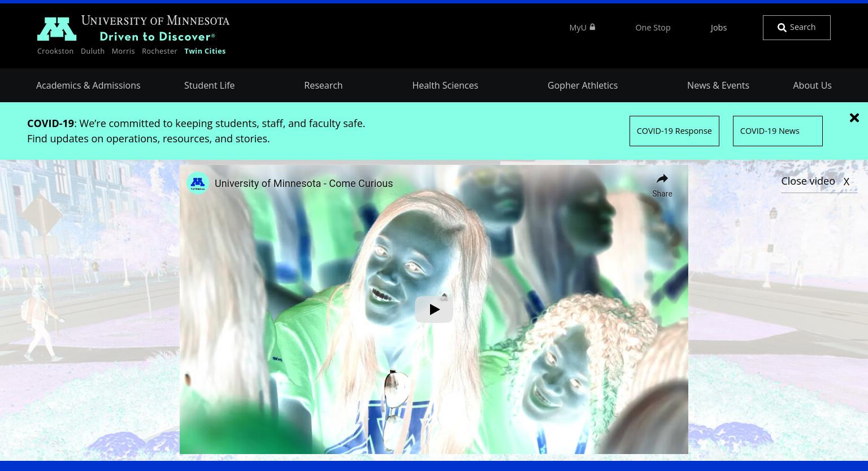Click the YouTube channel avatar in the video
Image resolution: width=868 pixels, height=471 pixels.
198,183
